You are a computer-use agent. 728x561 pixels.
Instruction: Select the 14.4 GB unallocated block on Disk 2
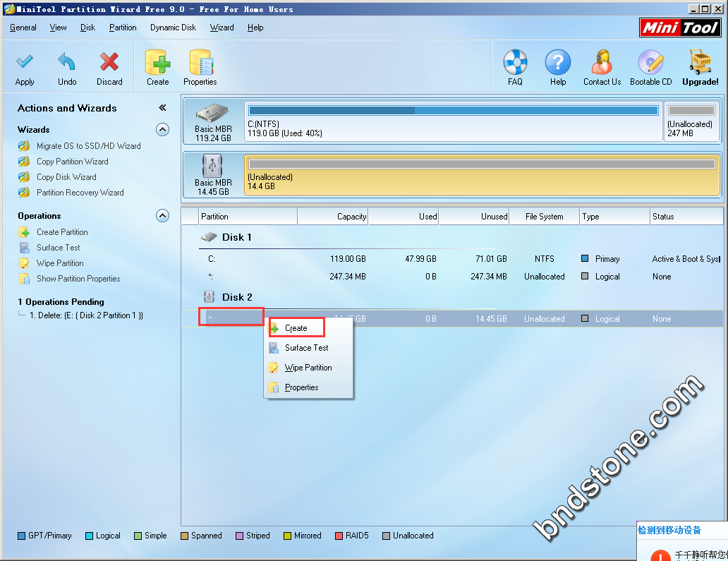(482, 174)
